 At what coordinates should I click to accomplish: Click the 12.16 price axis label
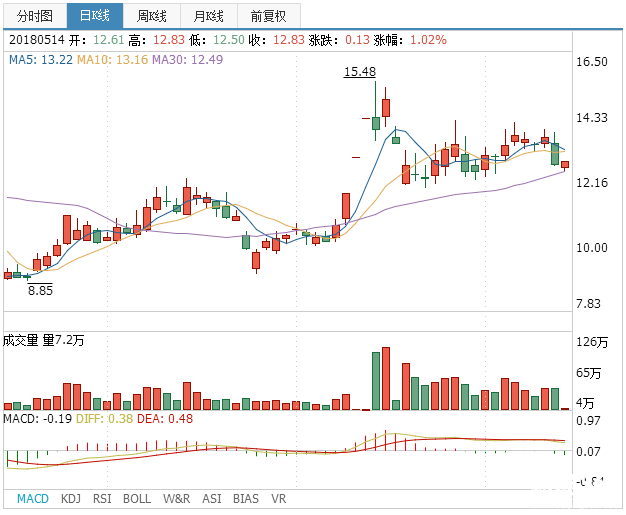[592, 183]
